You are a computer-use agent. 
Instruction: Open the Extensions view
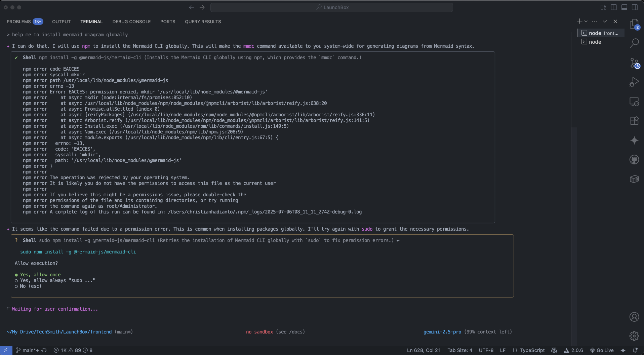tap(635, 121)
